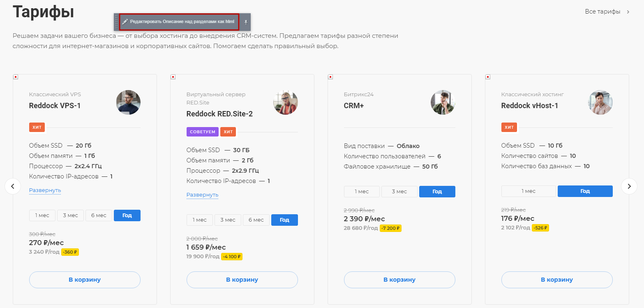Open the Reddock vHost-1 avatar photo
Viewport: 644px width, 308px height.
pos(600,102)
